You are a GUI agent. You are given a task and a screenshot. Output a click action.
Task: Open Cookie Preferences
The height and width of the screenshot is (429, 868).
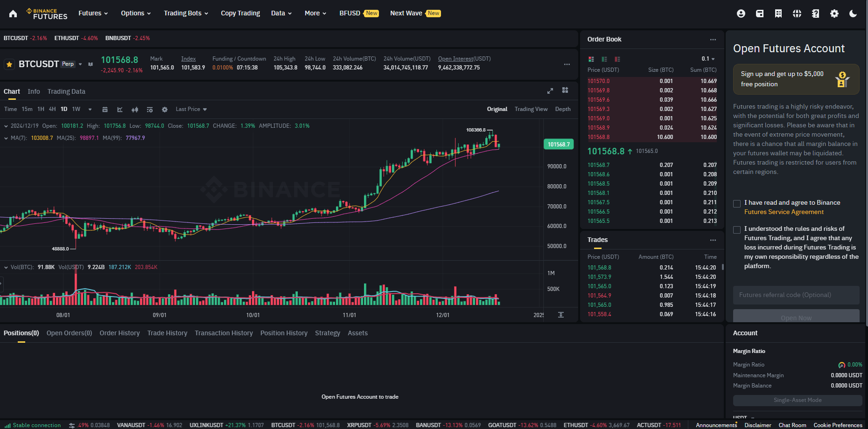click(x=838, y=425)
